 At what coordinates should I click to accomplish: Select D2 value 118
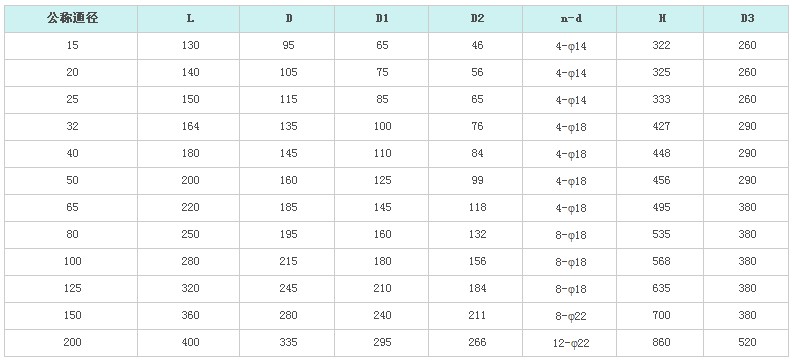[477, 208]
